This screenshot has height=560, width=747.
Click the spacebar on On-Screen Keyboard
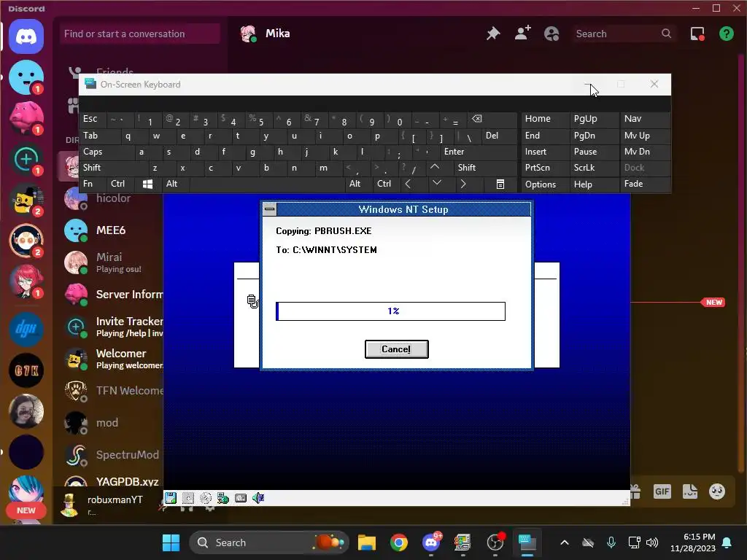tap(268, 184)
